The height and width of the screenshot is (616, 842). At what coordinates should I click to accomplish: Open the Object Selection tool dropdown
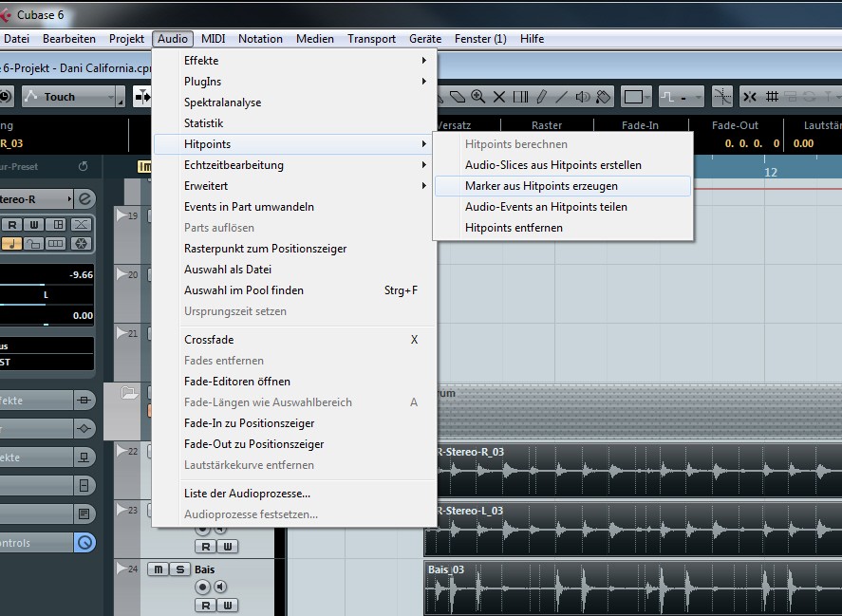point(636,97)
